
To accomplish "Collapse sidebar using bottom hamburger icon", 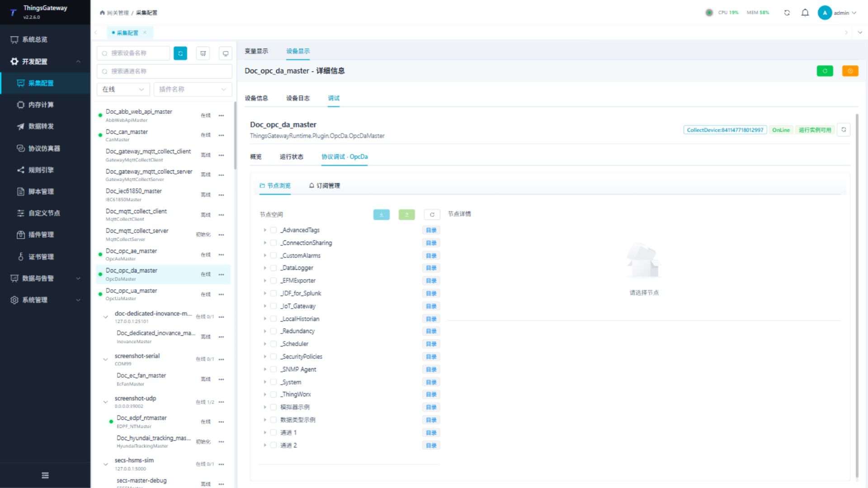I will pyautogui.click(x=45, y=475).
